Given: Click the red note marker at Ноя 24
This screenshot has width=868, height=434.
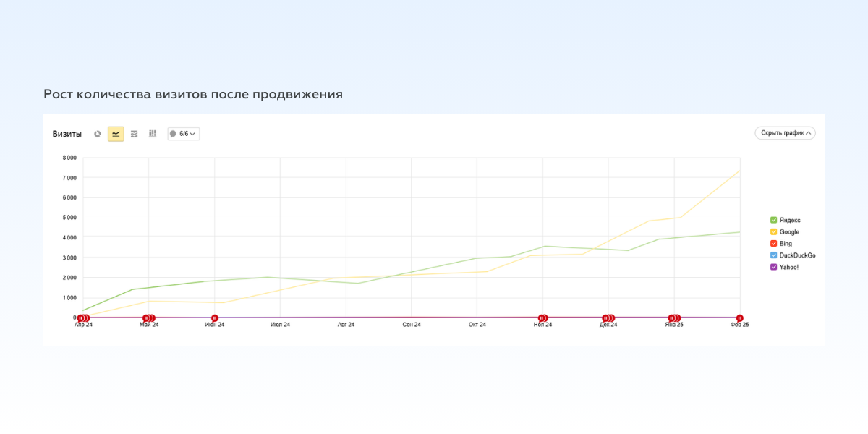Looking at the screenshot, I should [542, 318].
